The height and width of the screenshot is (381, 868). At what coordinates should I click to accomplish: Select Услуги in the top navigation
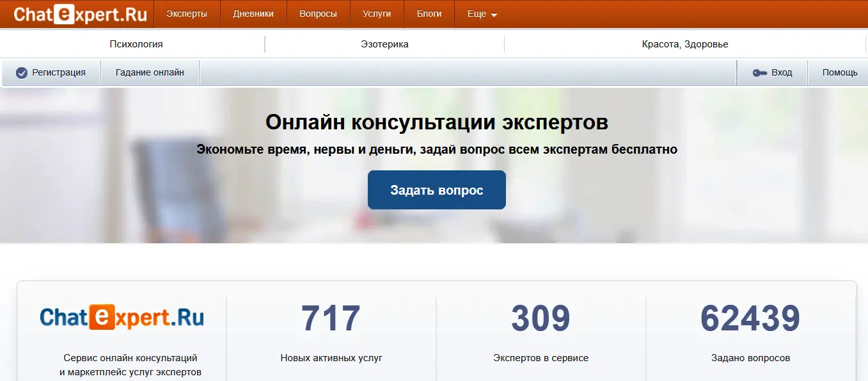(x=376, y=14)
